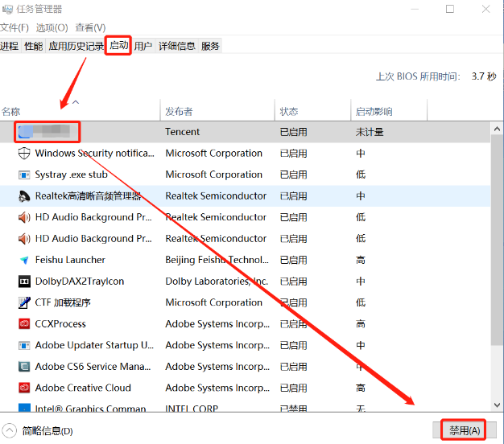The width and height of the screenshot is (504, 444).
Task: Click the 简略信息(D) link
Action: pyautogui.click(x=48, y=431)
